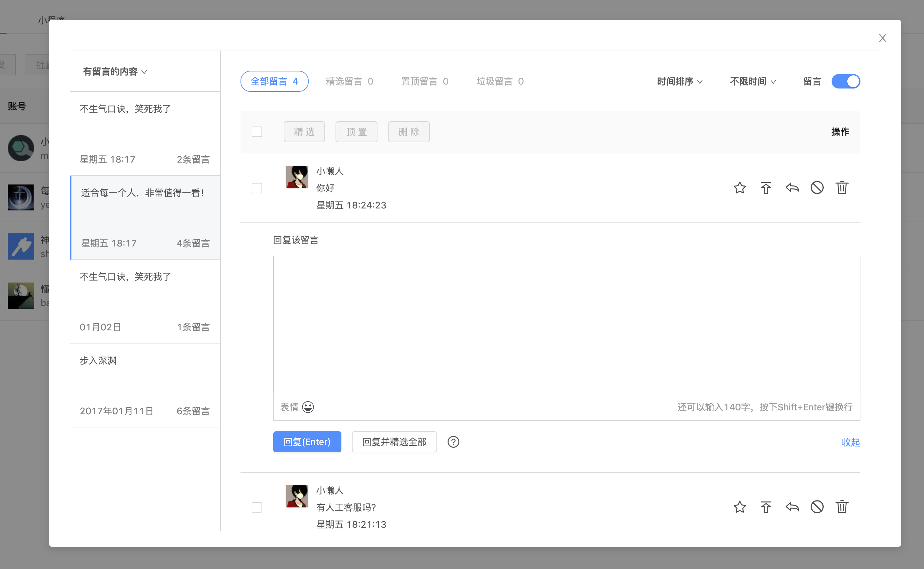Delete the comment 有人工客服吗
The width and height of the screenshot is (924, 569).
click(x=842, y=507)
